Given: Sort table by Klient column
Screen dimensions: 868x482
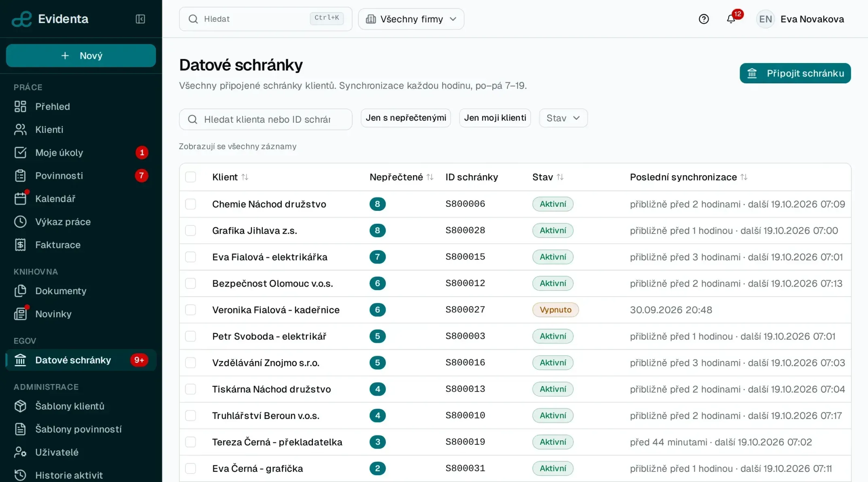Looking at the screenshot, I should click(x=230, y=177).
